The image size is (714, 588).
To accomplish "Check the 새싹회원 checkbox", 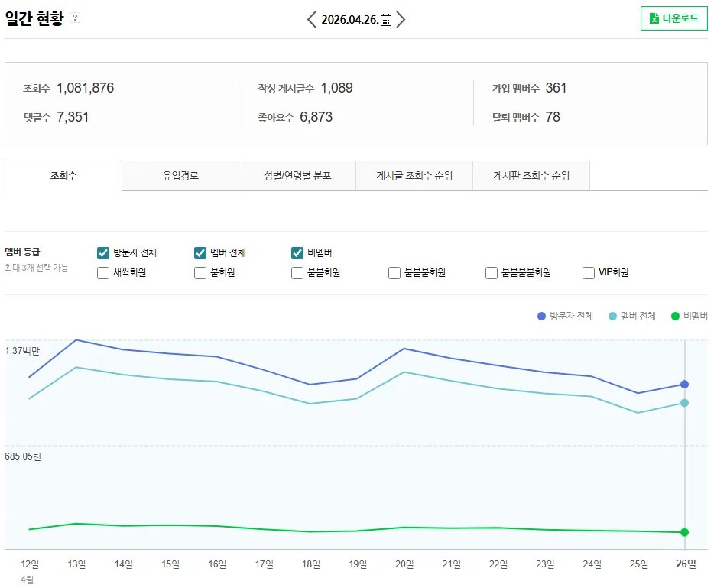I will click(x=103, y=273).
